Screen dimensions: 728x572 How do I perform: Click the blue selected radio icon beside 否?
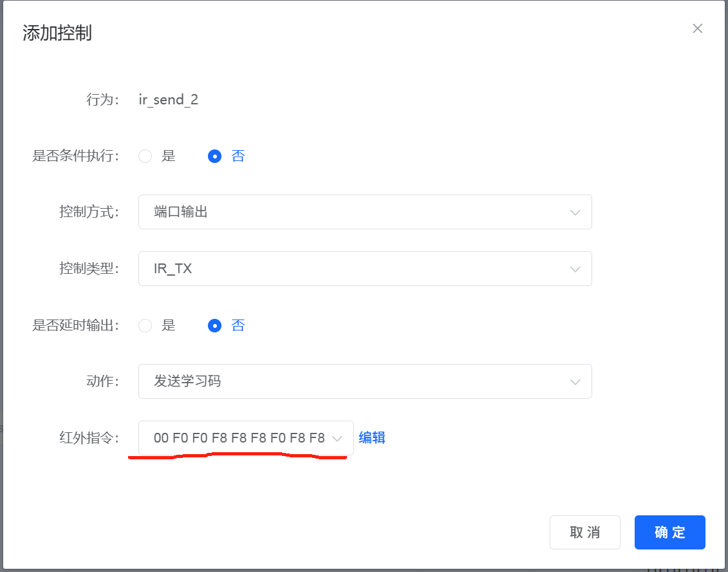(214, 156)
